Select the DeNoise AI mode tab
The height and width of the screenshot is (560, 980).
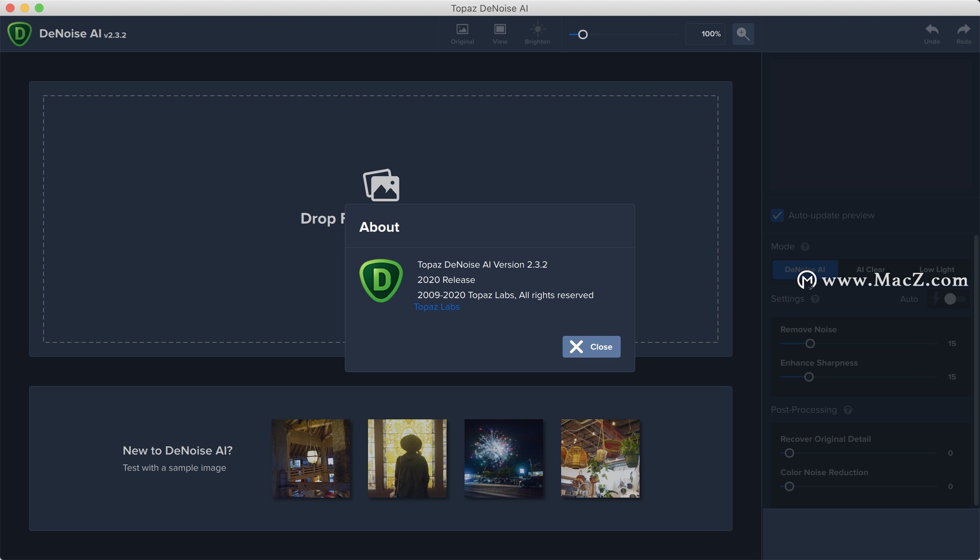805,269
